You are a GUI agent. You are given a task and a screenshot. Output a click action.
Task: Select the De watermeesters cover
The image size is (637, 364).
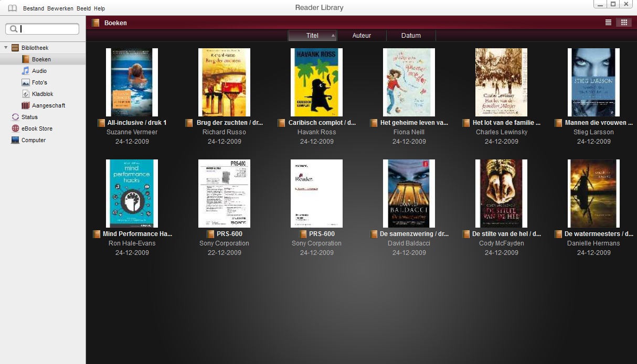593,194
